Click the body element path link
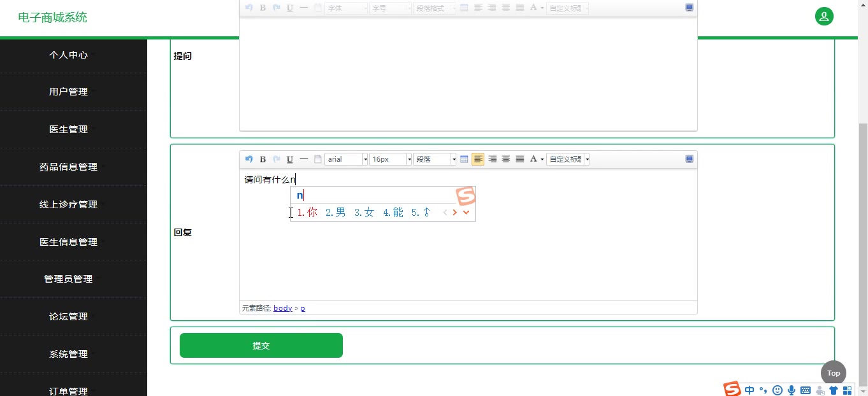Screen dimensions: 868x396 [283, 308]
